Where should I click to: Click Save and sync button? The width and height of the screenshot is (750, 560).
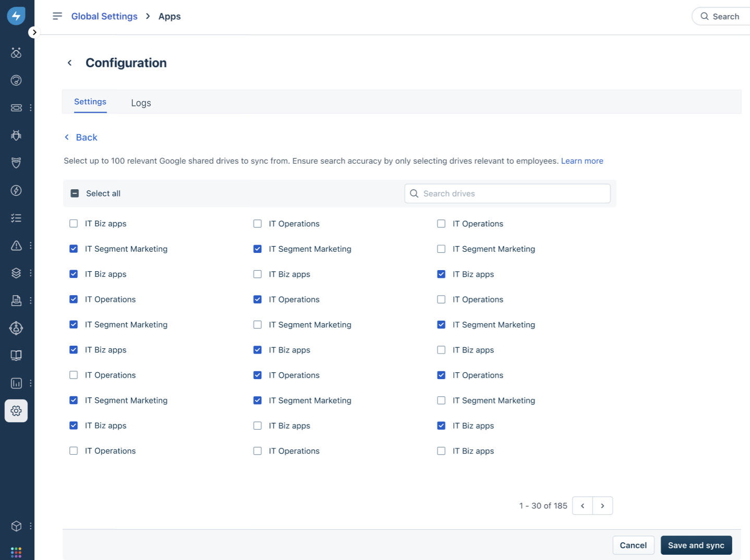[x=696, y=545]
